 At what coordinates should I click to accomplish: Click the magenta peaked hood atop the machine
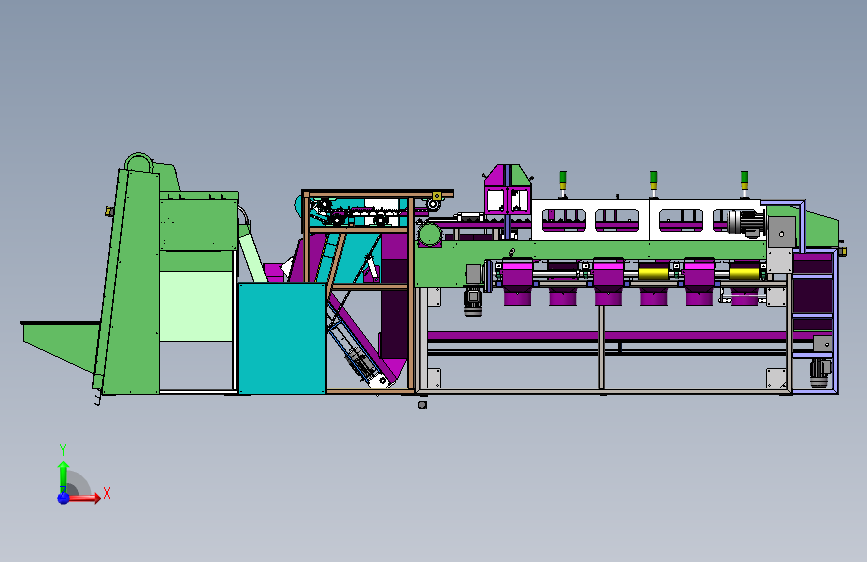(507, 188)
